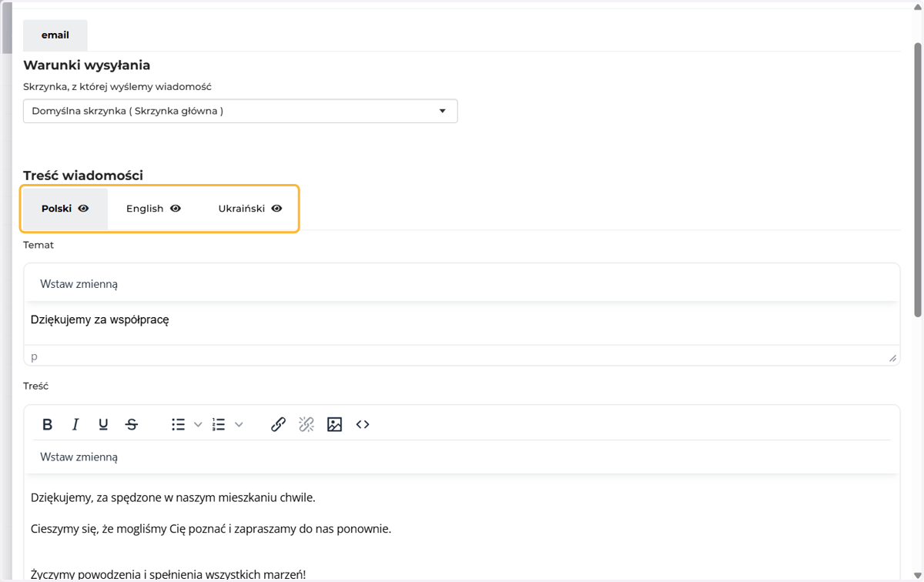Switch to the Polski language tab
Viewport: 924px width, 582px height.
(x=65, y=209)
